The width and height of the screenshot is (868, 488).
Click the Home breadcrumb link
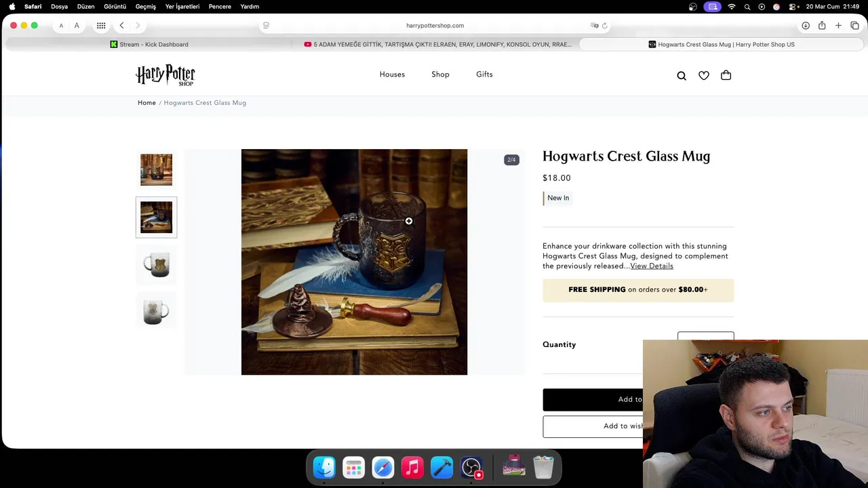(x=146, y=103)
